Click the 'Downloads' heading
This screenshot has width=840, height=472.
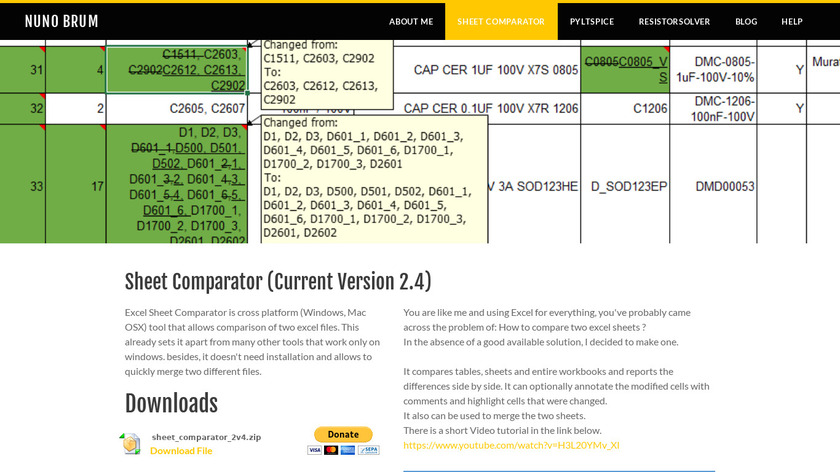(171, 403)
